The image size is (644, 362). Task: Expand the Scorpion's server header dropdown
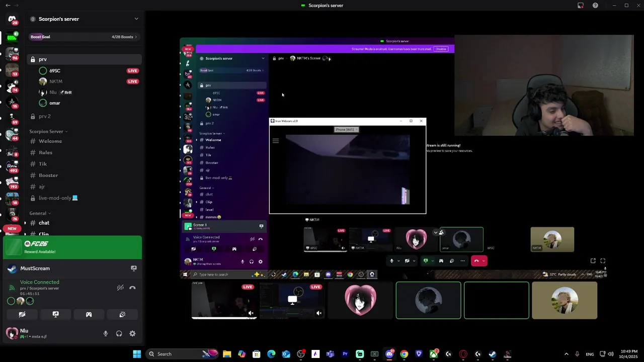[136, 19]
